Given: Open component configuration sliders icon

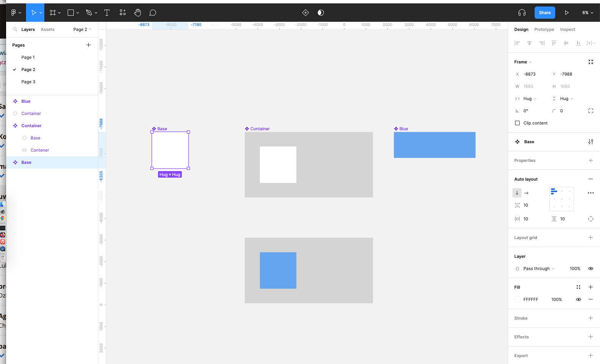Looking at the screenshot, I should pos(591,142).
